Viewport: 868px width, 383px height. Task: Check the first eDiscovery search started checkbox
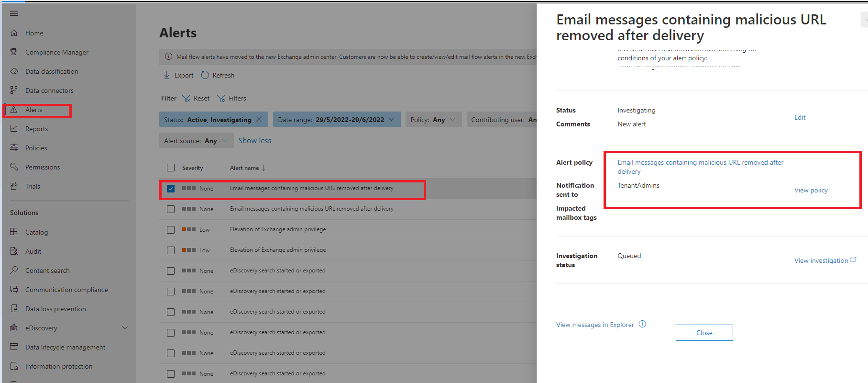(x=171, y=271)
